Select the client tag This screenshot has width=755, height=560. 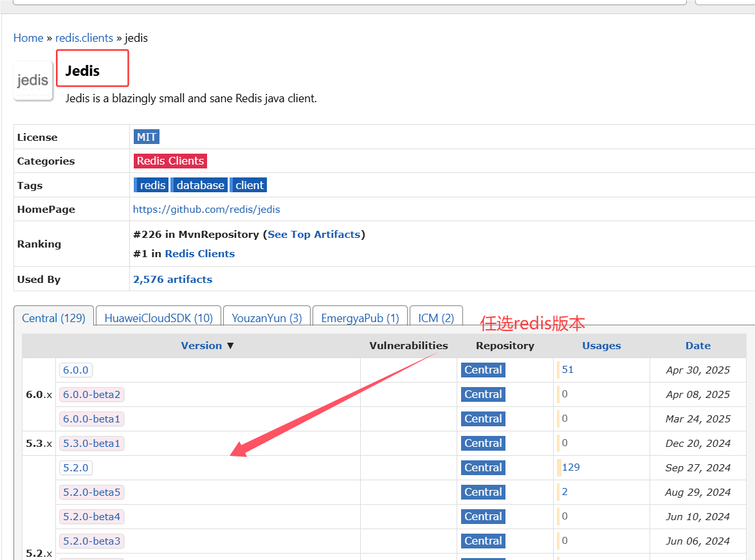coord(249,185)
